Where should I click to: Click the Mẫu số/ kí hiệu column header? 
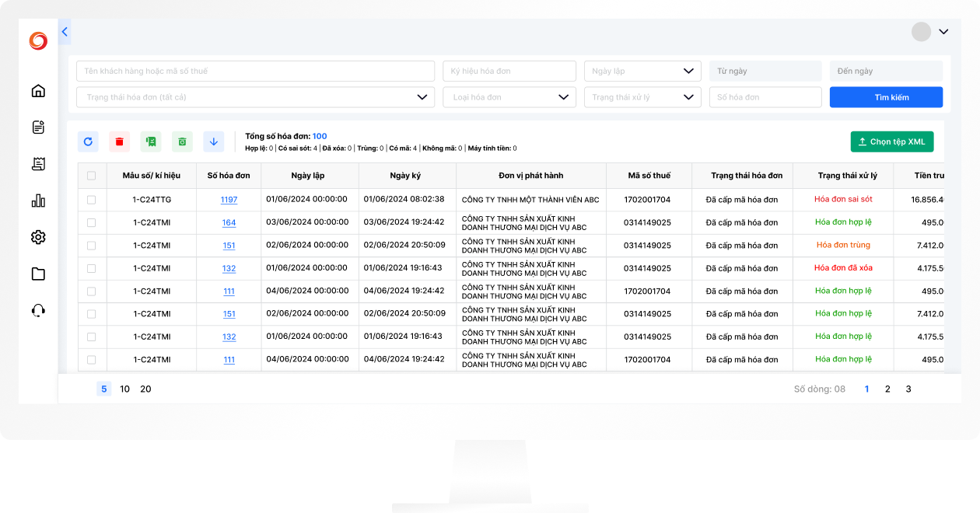click(x=152, y=176)
